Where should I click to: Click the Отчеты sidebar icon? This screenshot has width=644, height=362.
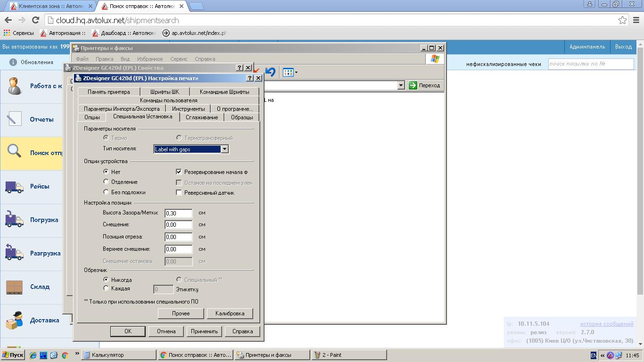(x=14, y=119)
